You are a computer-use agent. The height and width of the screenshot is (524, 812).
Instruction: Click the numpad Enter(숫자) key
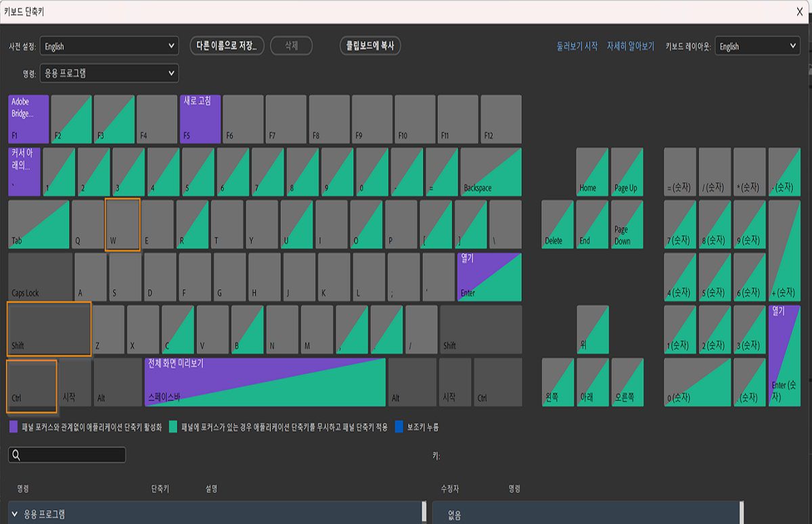pyautogui.click(x=784, y=356)
